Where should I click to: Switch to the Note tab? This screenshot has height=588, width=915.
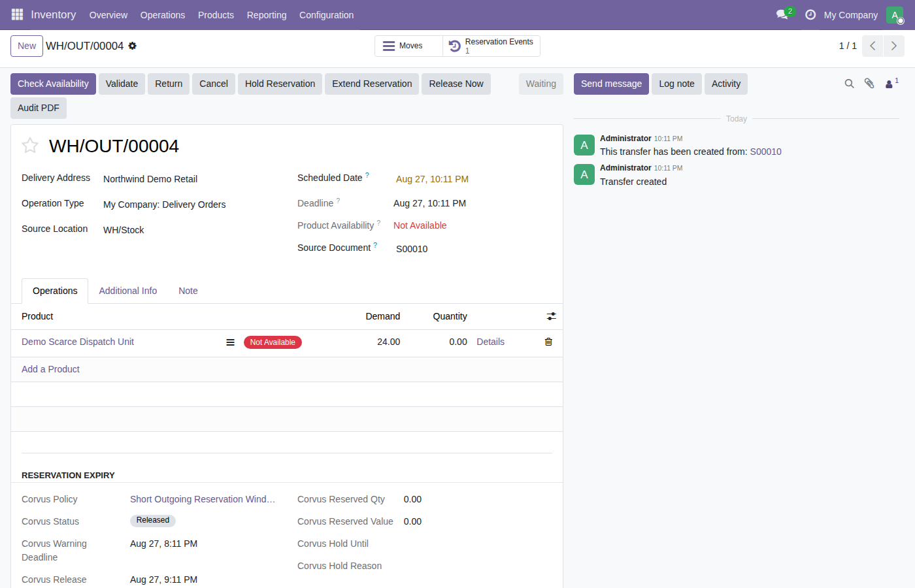(x=188, y=291)
